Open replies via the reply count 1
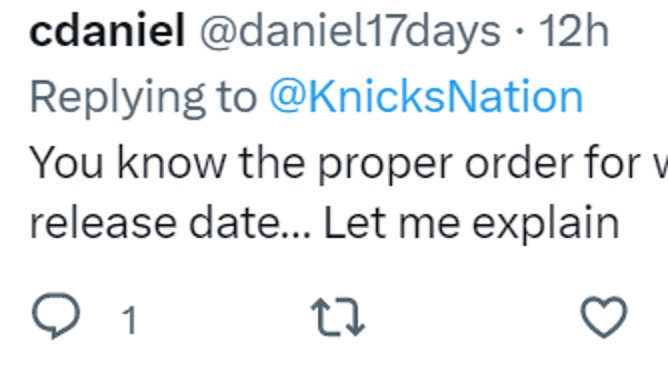Screen dimensions: 668x376 (129, 320)
